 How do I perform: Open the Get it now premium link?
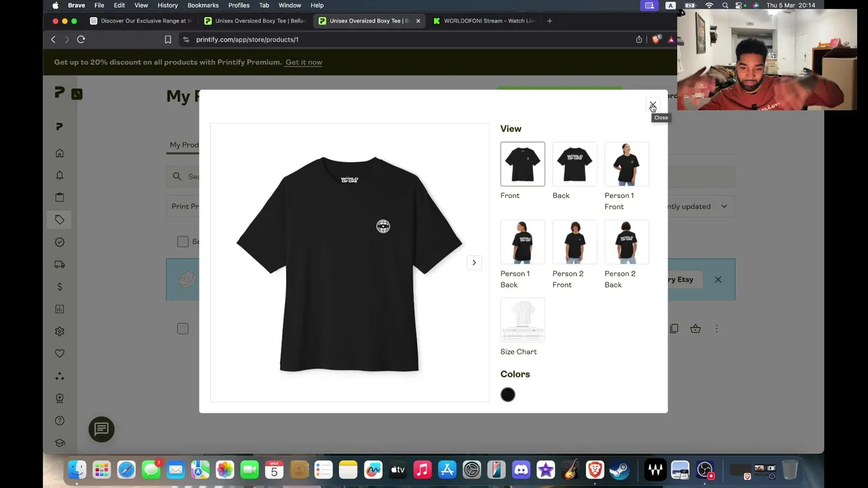point(304,62)
